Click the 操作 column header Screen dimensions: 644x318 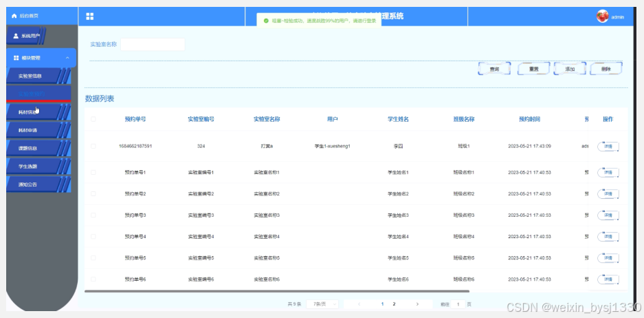pyautogui.click(x=608, y=119)
